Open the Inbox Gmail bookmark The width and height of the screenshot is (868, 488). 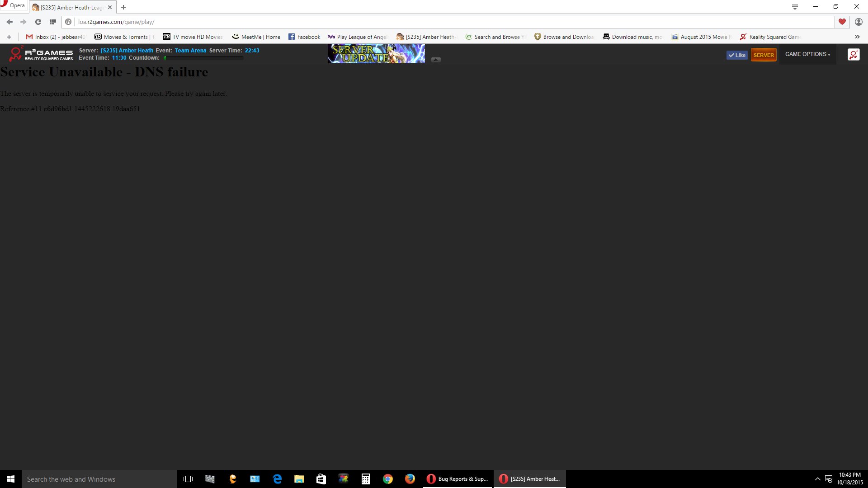[x=55, y=37]
